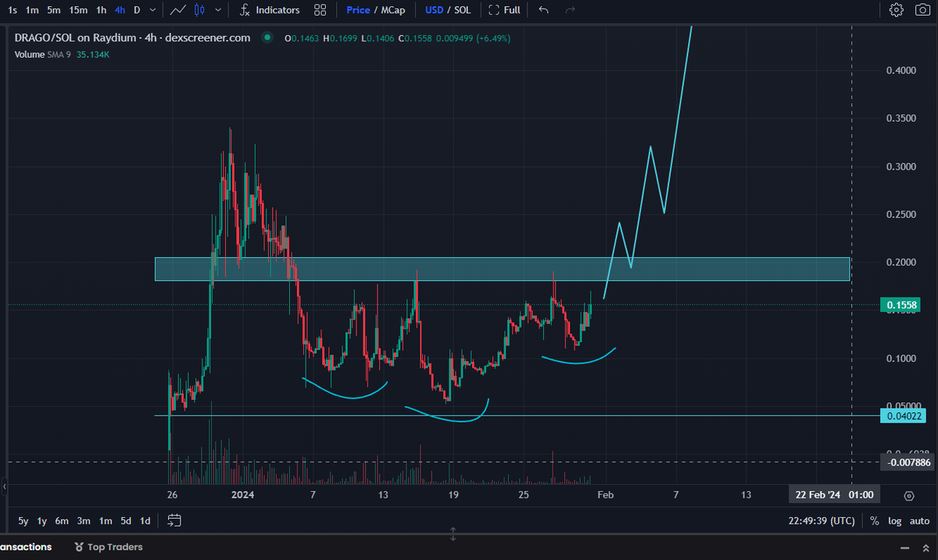The height and width of the screenshot is (560, 938).
Task: Enter fullscreen with the Full button
Action: [504, 9]
